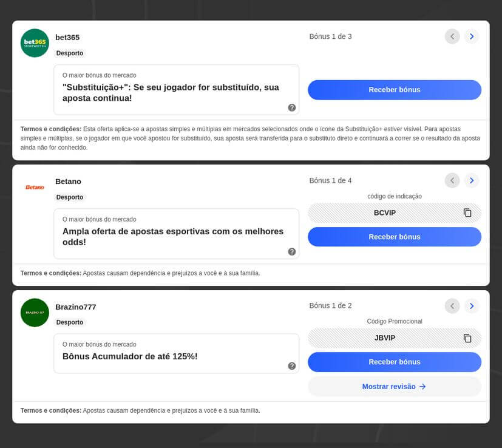Click the Betano logo icon
The width and height of the screenshot is (502, 448).
coord(35,187)
